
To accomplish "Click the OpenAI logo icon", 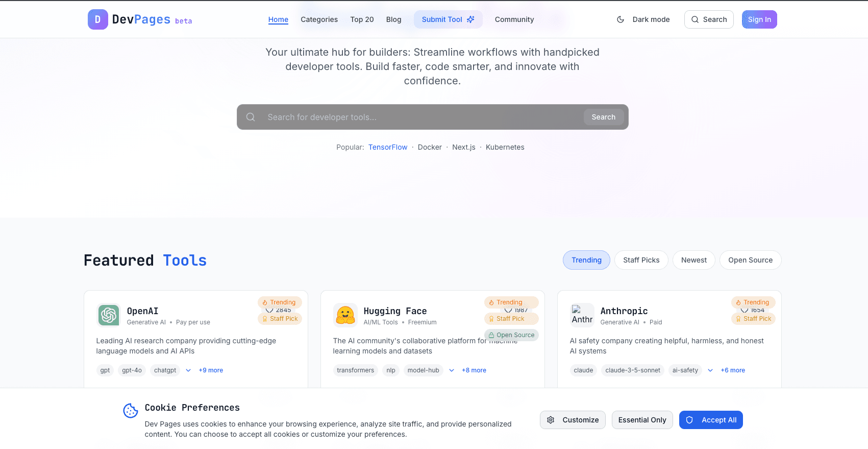I will tap(109, 315).
